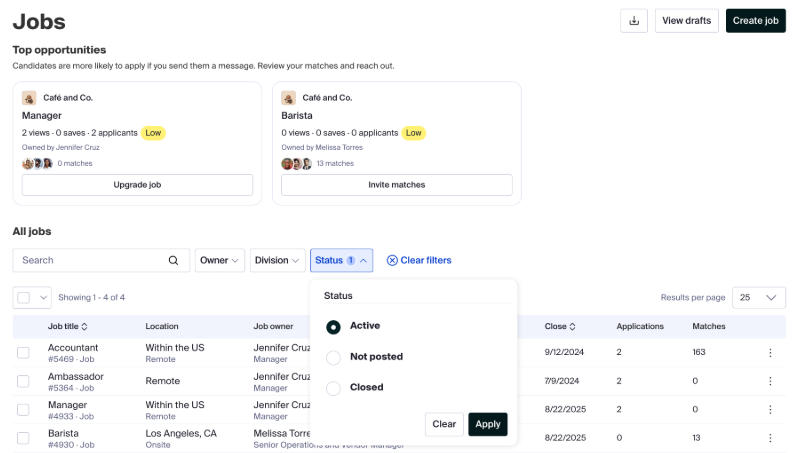Screen dimensions: 805x453
Task: Click Melissa Torres job owner cell
Action: [x=282, y=433]
